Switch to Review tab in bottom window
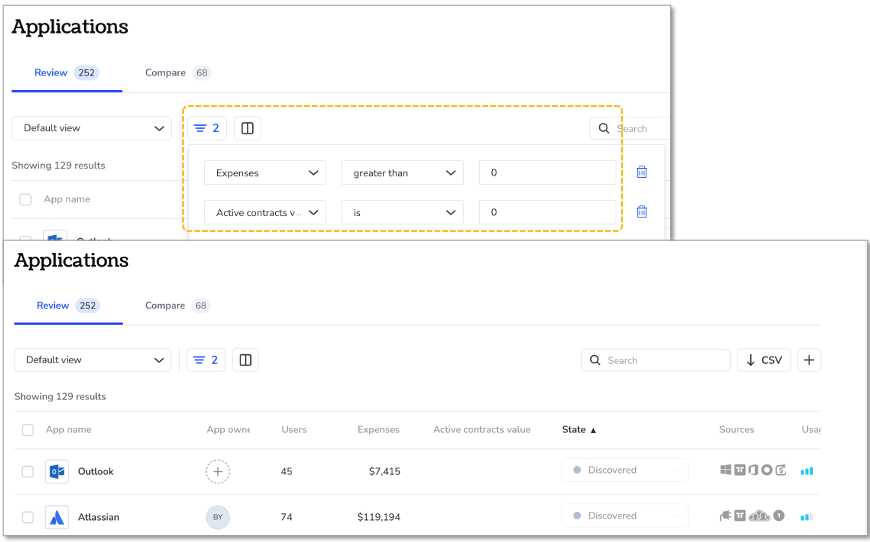 tap(68, 306)
